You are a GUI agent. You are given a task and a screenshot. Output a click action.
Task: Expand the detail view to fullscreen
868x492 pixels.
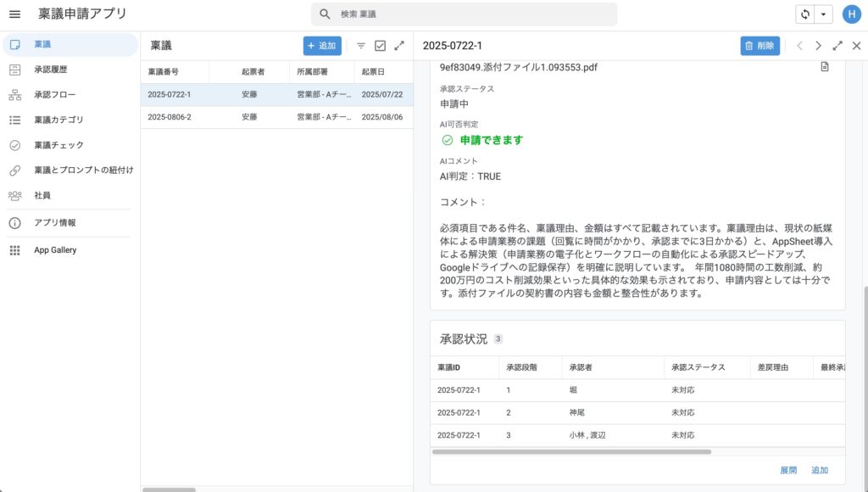[x=837, y=46]
